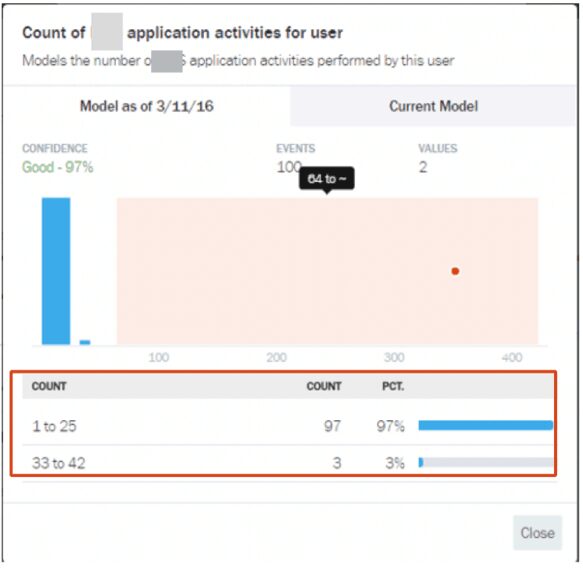Viewport: 583px width, 568px height.
Task: Click the CONFIDENCE label
Action: tap(55, 148)
